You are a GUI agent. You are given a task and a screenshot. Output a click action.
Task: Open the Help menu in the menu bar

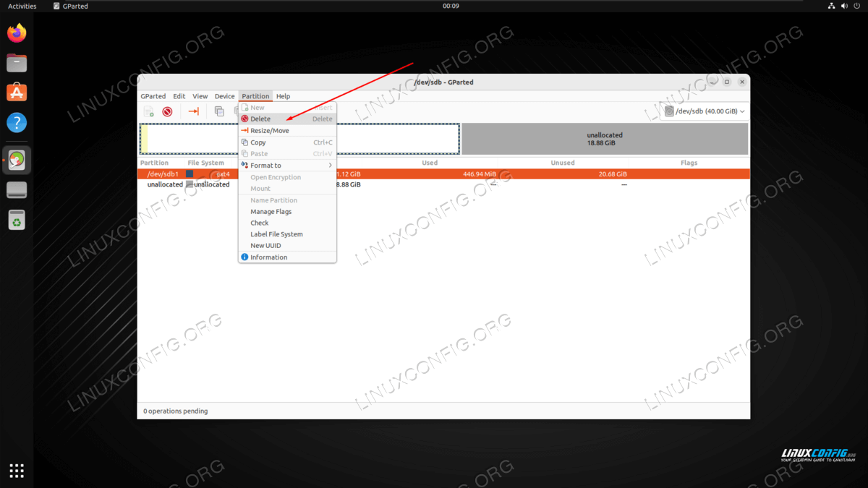(x=284, y=96)
